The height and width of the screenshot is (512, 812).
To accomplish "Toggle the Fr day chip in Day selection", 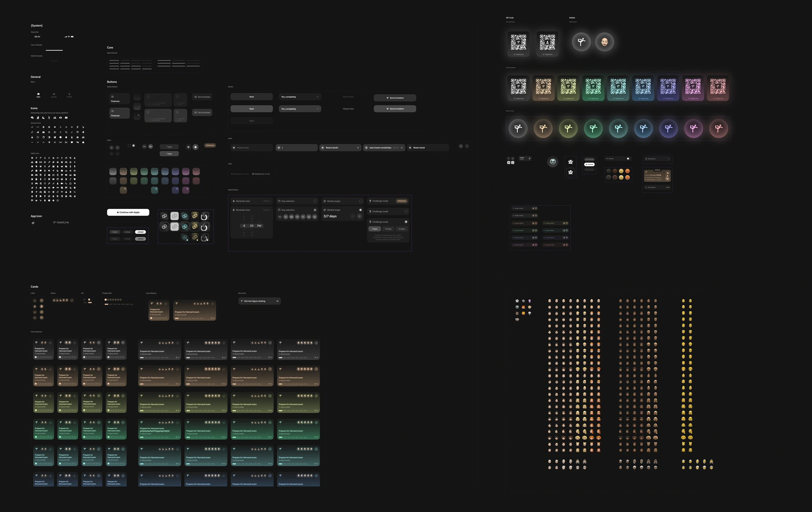I will click(303, 217).
